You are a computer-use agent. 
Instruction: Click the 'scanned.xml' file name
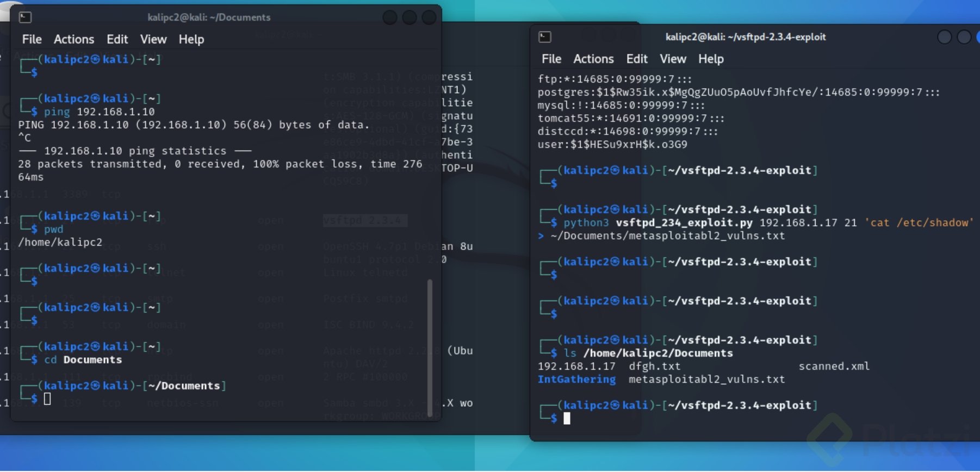(834, 366)
